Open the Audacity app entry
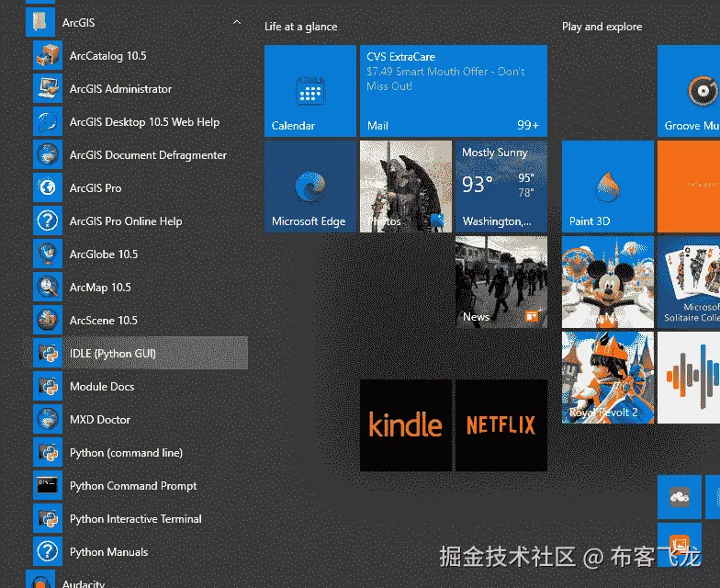The height and width of the screenshot is (588, 720). point(137,581)
